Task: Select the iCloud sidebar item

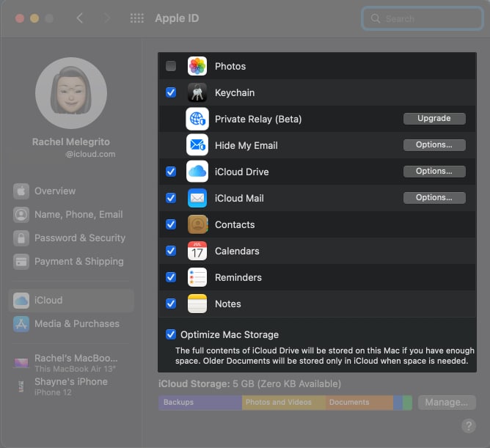Action: pyautogui.click(x=72, y=301)
